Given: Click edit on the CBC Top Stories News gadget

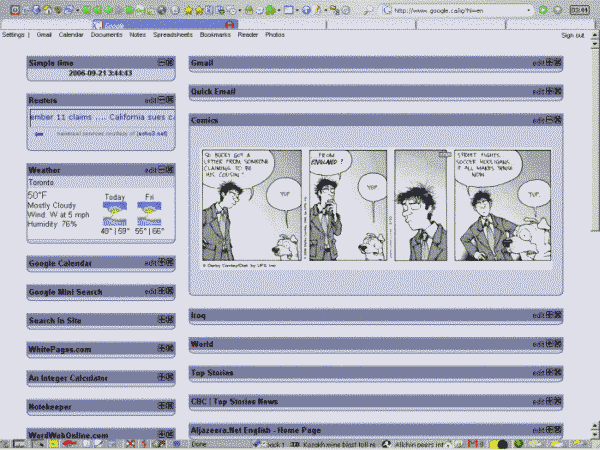Looking at the screenshot, I should [538, 402].
